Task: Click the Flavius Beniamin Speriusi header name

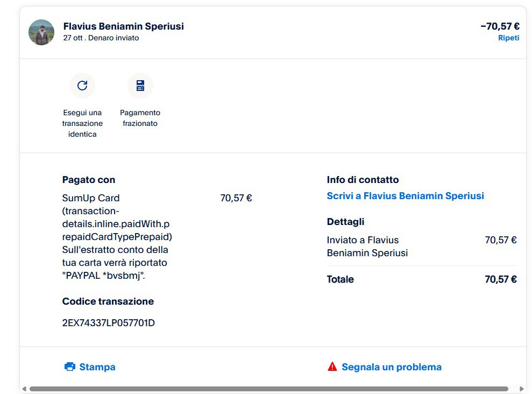Action: (x=123, y=26)
